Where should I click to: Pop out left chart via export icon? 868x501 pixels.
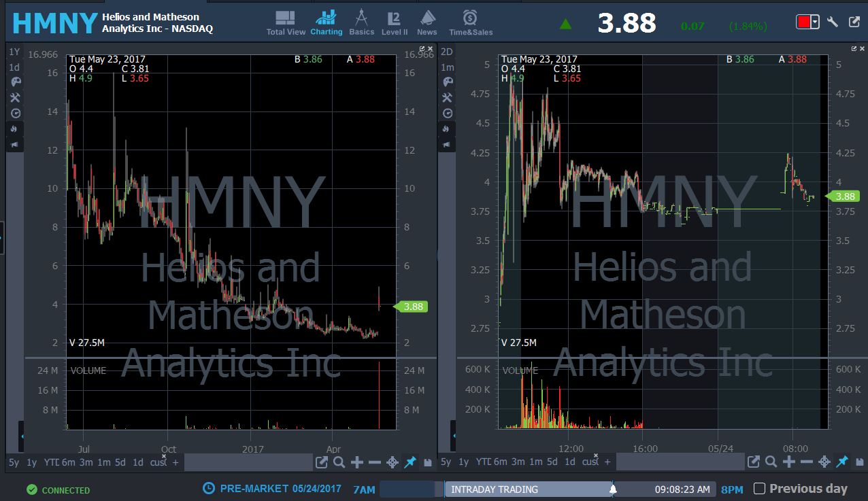(322, 462)
